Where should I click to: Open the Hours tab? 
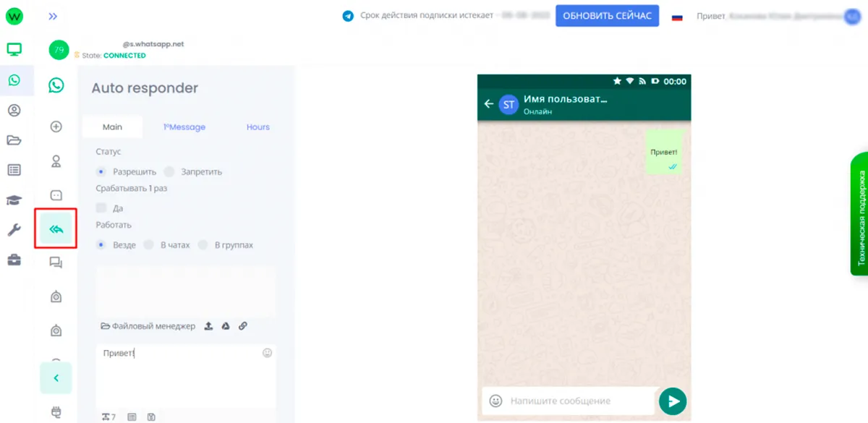(258, 127)
